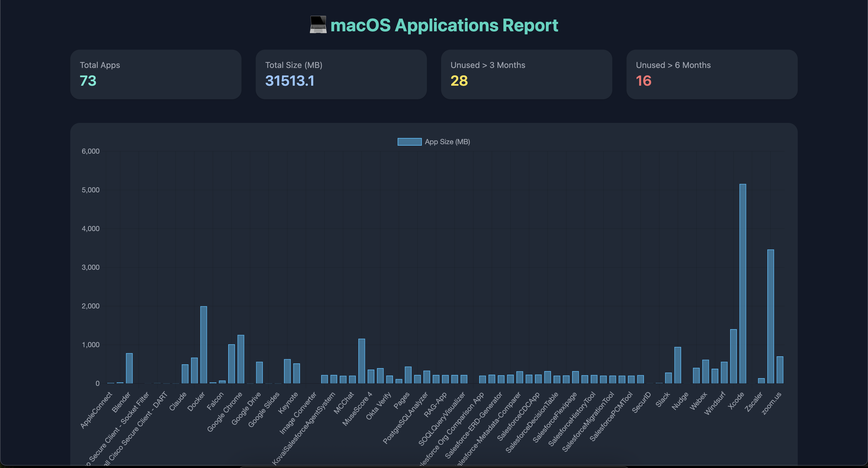Select the Total Size (MB) card
The width and height of the screenshot is (868, 468).
click(341, 74)
